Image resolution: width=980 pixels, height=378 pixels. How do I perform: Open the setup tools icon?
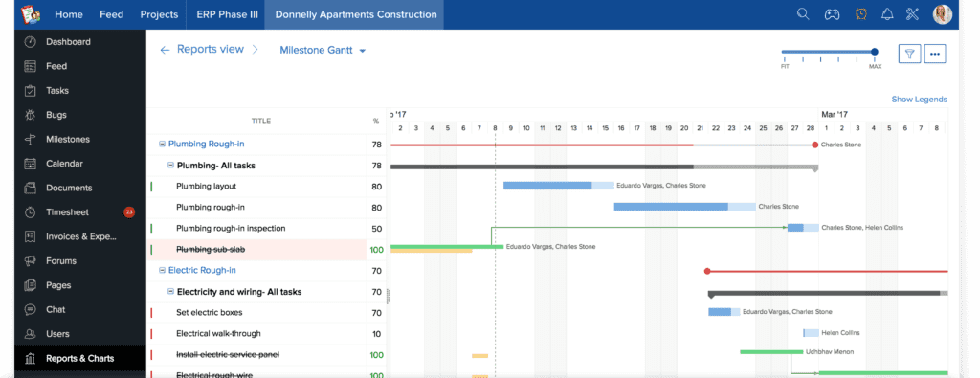[x=913, y=14]
